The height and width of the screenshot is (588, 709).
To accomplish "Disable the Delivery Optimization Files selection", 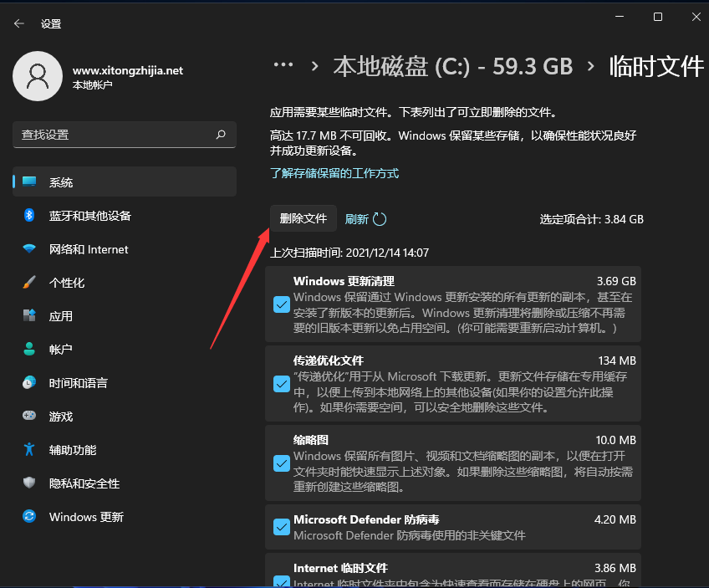I will (282, 384).
